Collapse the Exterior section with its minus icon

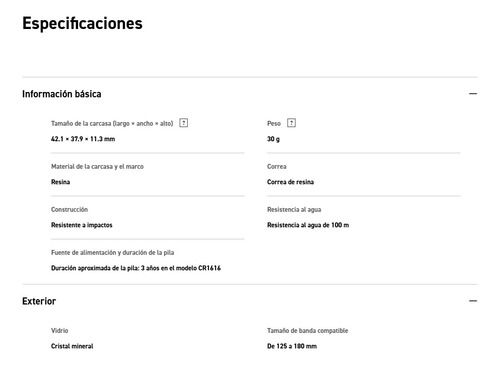(473, 301)
